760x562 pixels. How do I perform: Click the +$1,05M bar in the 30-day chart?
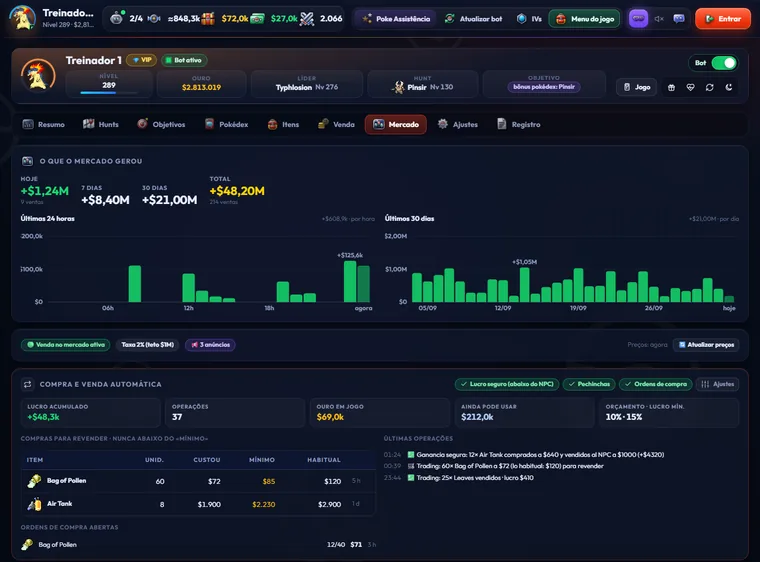click(x=524, y=285)
